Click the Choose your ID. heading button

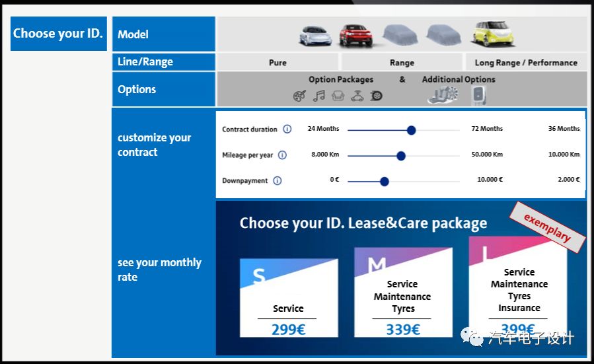pos(59,33)
